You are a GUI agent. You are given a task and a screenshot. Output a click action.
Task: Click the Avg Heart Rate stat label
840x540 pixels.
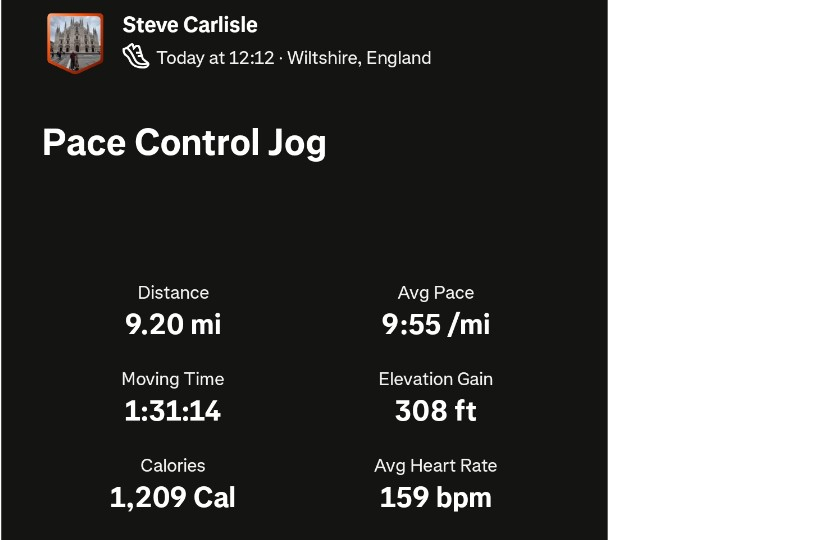(436, 466)
